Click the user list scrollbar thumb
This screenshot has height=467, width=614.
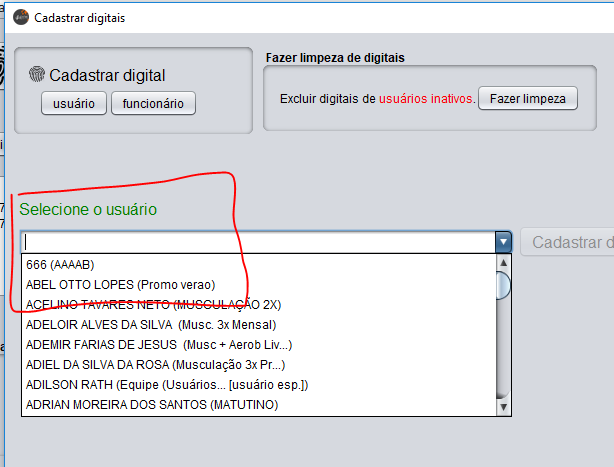click(x=504, y=286)
